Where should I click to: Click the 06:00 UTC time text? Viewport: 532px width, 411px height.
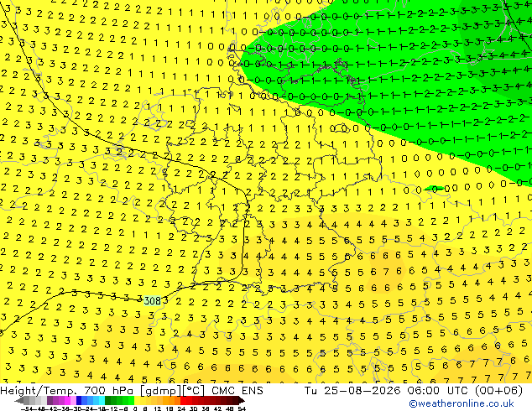pyautogui.click(x=437, y=391)
